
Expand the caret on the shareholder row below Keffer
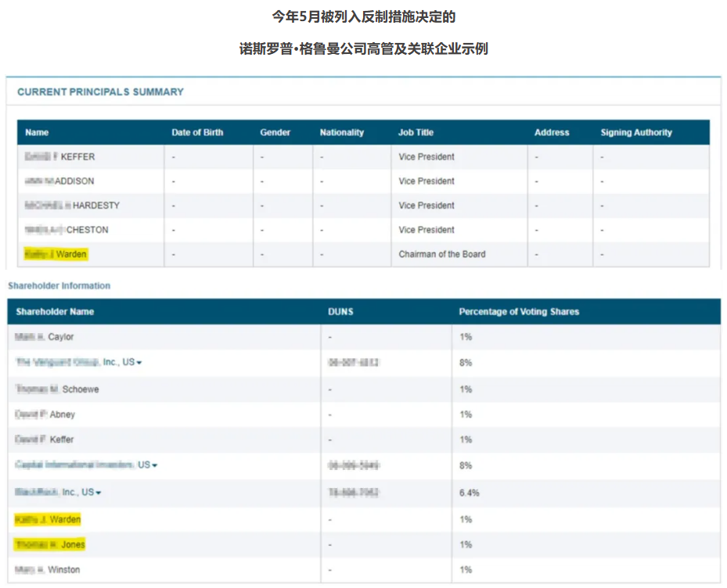pos(155,465)
